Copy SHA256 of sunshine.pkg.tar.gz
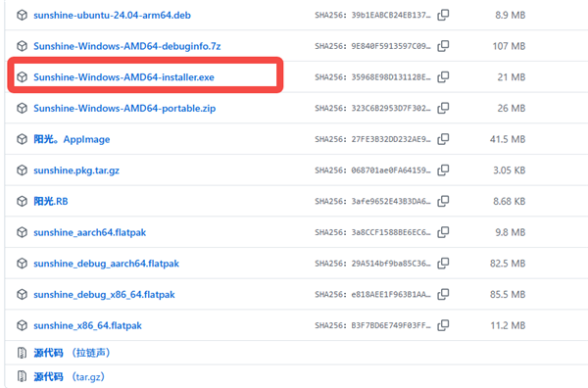This screenshot has height=388, width=588. [x=443, y=170]
